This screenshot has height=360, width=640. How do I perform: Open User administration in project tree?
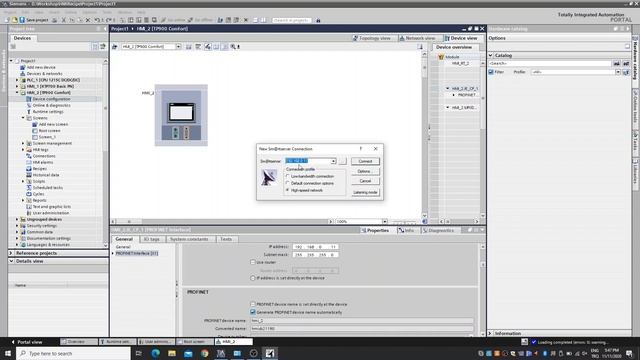51,213
